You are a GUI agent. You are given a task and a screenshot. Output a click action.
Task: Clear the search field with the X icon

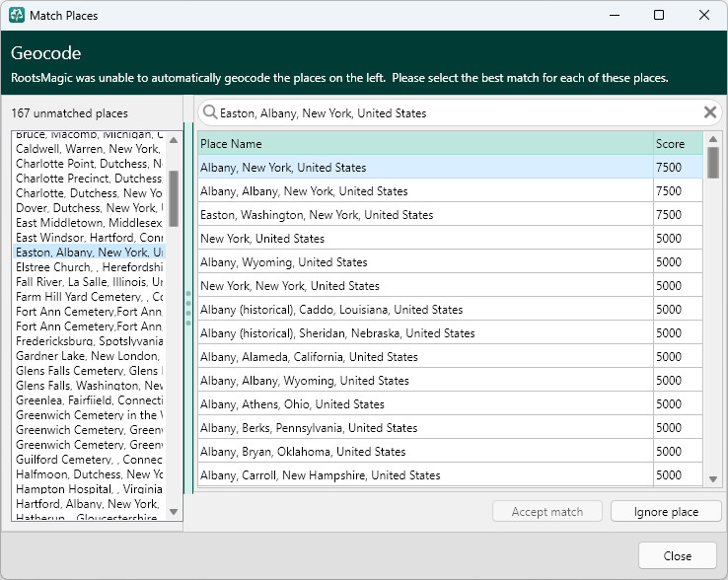click(x=710, y=111)
